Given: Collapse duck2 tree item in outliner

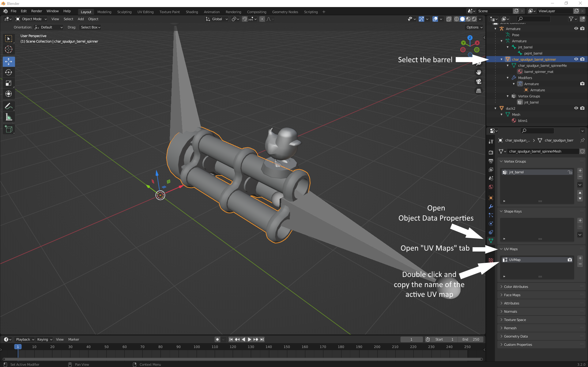Looking at the screenshot, I should [496, 108].
